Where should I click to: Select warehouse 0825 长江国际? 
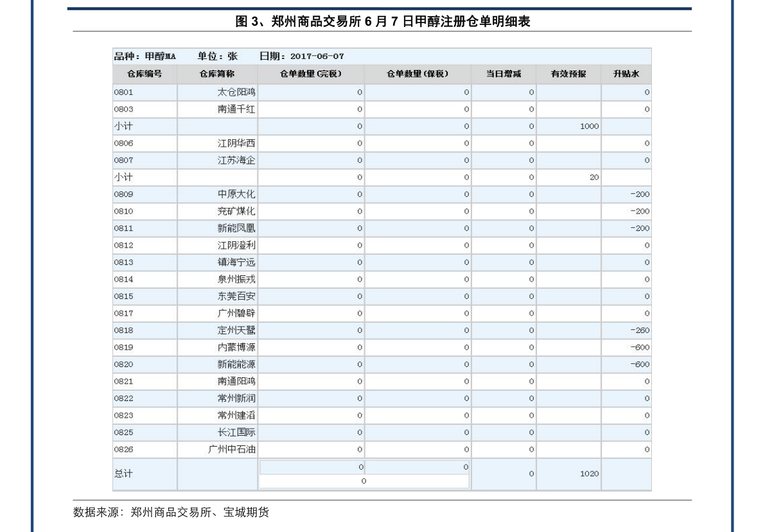[193, 433]
